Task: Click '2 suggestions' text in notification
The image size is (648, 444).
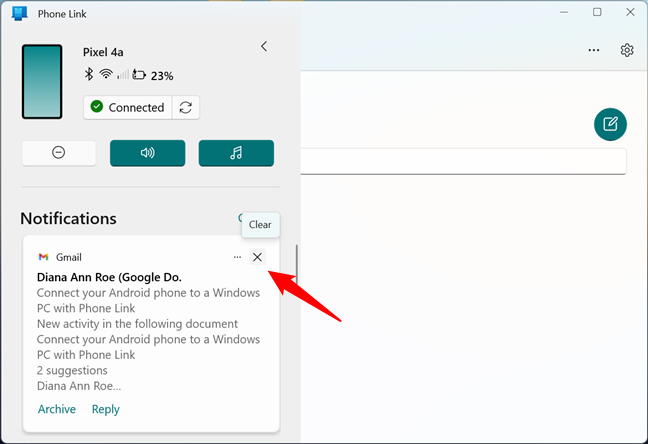Action: click(x=72, y=370)
